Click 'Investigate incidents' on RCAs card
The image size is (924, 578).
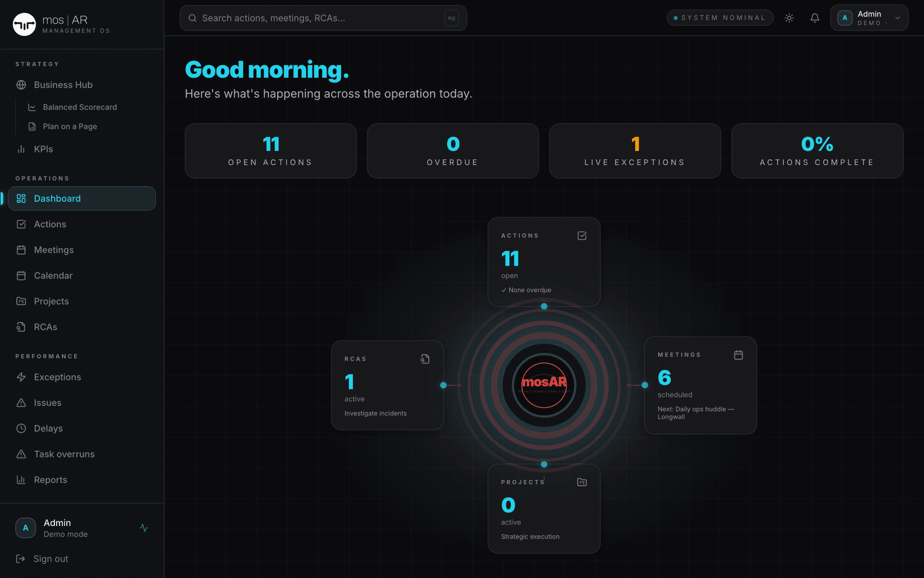[375, 413]
